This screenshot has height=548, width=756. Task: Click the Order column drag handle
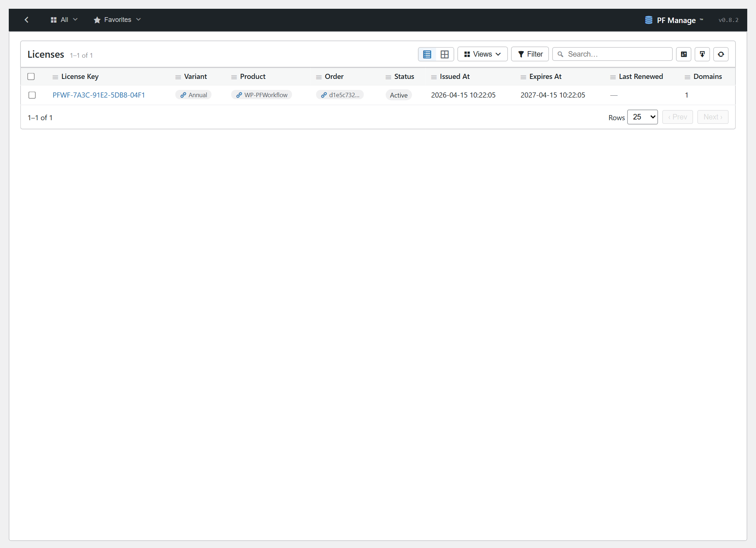click(319, 77)
